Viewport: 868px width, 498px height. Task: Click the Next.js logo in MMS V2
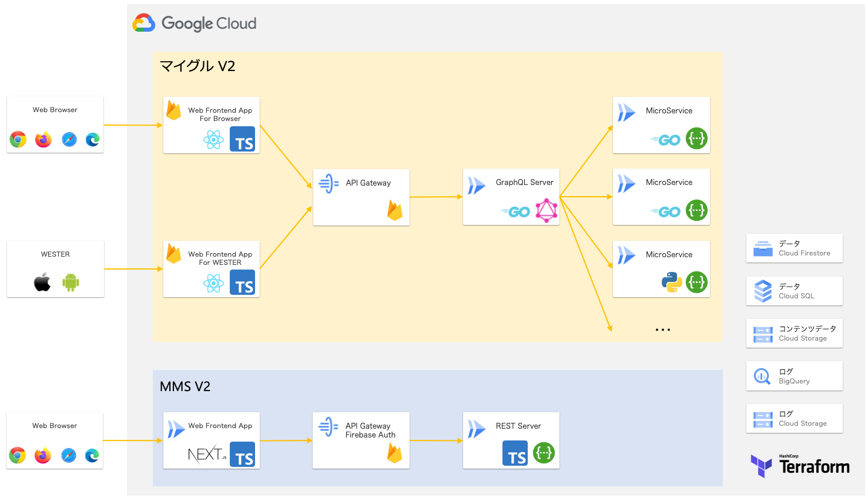point(206,454)
